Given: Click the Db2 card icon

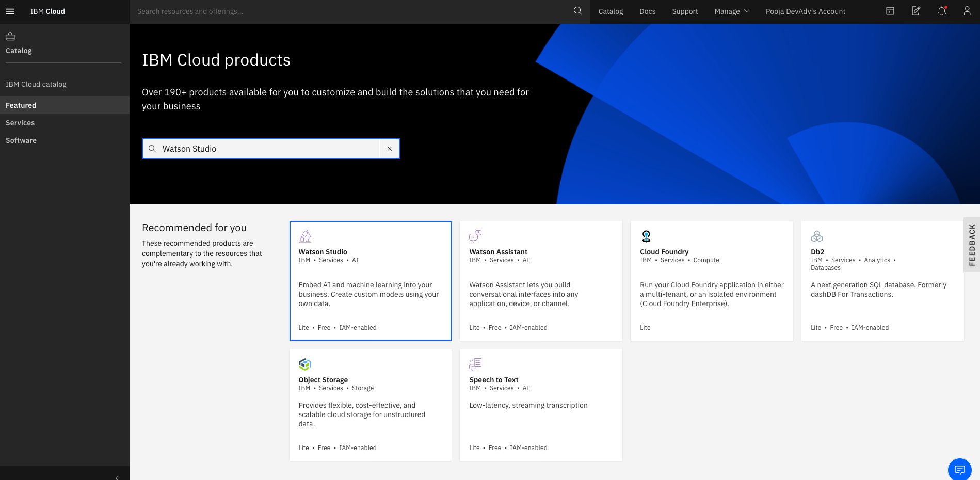Looking at the screenshot, I should click(817, 236).
